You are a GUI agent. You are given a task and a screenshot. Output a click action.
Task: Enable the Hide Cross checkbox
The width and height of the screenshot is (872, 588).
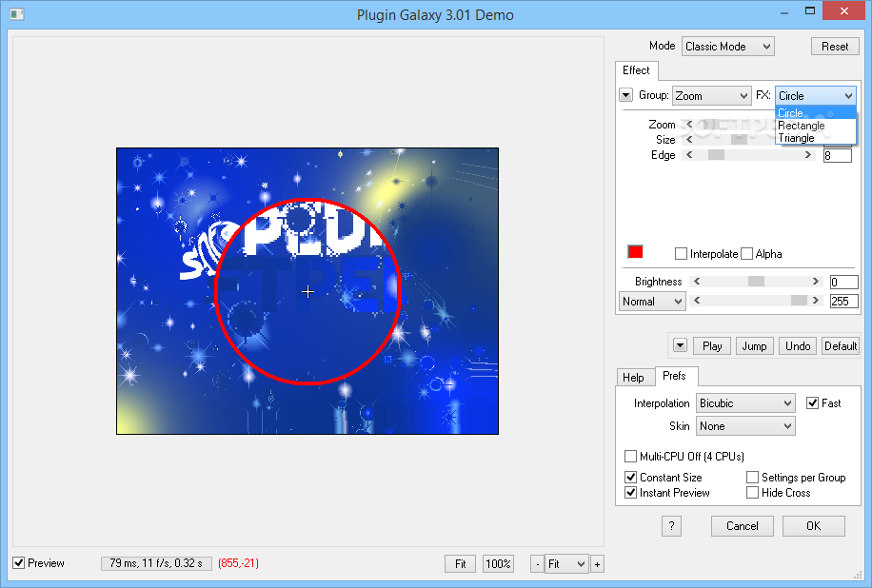click(x=752, y=493)
